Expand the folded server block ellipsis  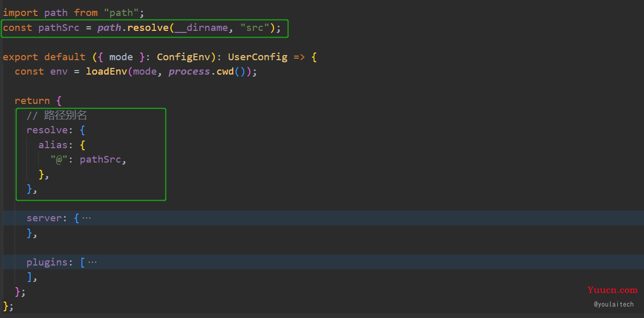(x=86, y=218)
